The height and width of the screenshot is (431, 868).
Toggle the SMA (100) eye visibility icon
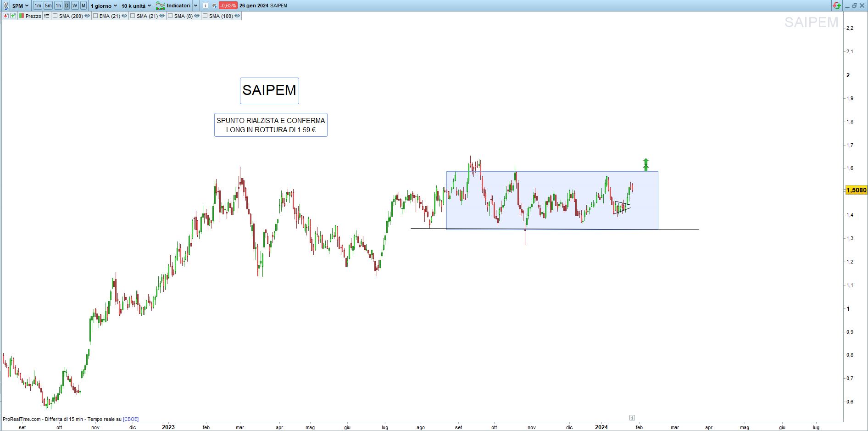pos(237,16)
